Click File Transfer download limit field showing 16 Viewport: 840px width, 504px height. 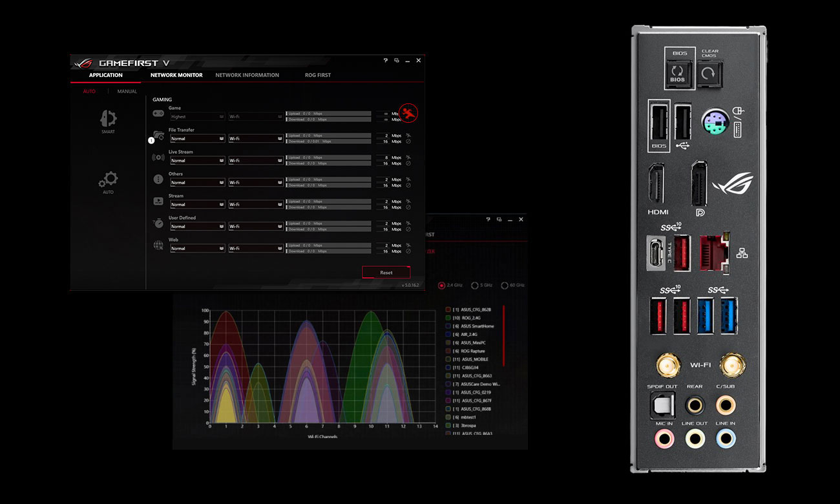[382, 142]
